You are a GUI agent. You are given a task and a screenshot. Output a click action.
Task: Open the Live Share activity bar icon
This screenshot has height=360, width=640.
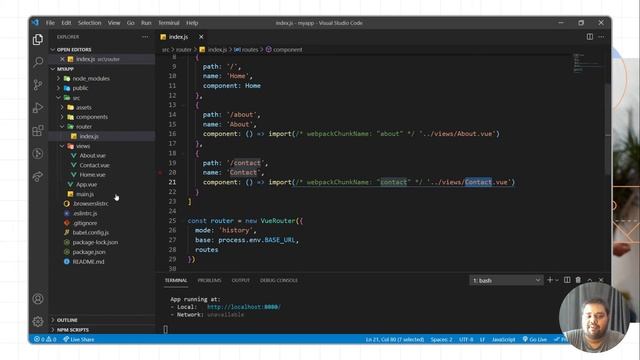pyautogui.click(x=38, y=176)
